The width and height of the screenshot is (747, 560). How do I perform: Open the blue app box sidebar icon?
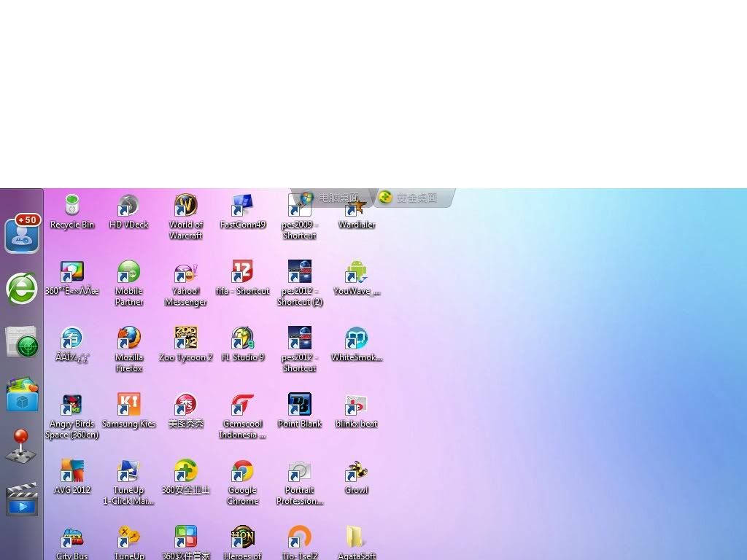[22, 394]
